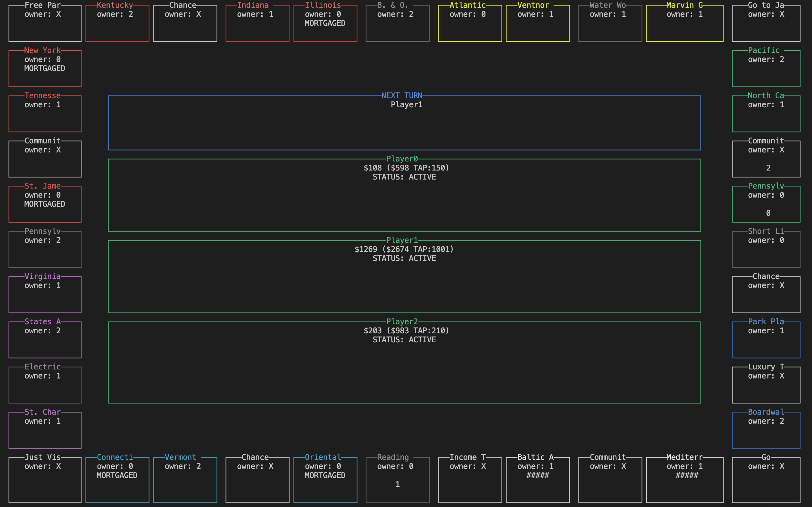Select the Reading railroad tile
Image resolution: width=812 pixels, height=507 pixels.
pyautogui.click(x=397, y=480)
